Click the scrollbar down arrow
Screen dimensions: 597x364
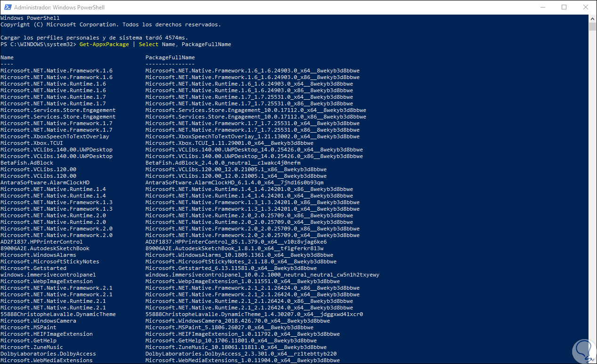pyautogui.click(x=593, y=360)
